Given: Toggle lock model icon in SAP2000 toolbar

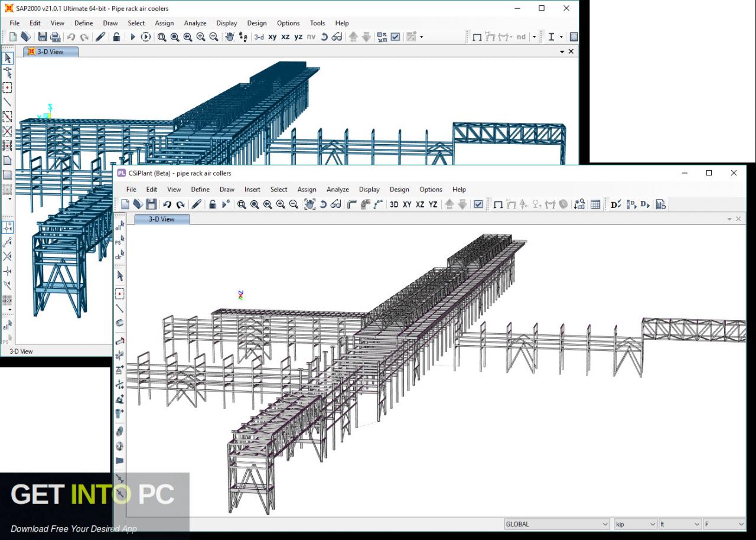Looking at the screenshot, I should click(116, 37).
